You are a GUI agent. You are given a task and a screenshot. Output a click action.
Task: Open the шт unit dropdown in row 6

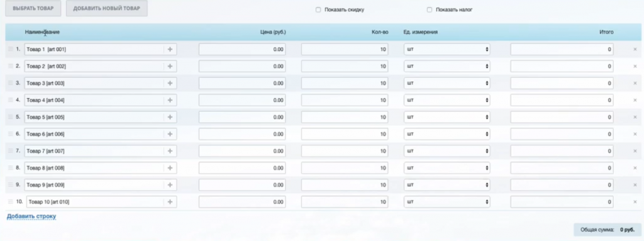[x=447, y=134]
